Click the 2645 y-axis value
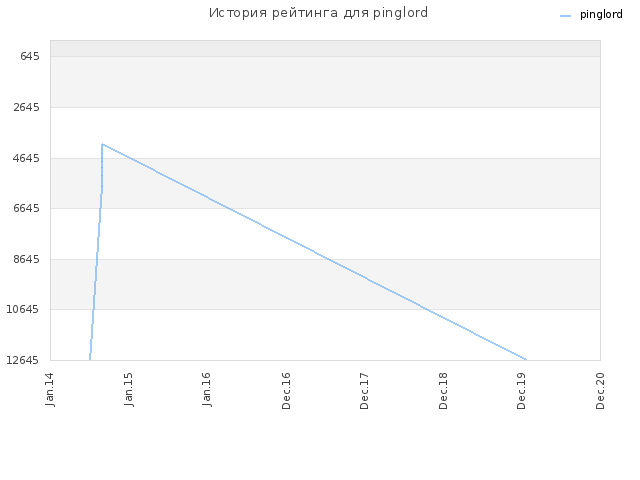The height and width of the screenshot is (480, 640). click(27, 107)
